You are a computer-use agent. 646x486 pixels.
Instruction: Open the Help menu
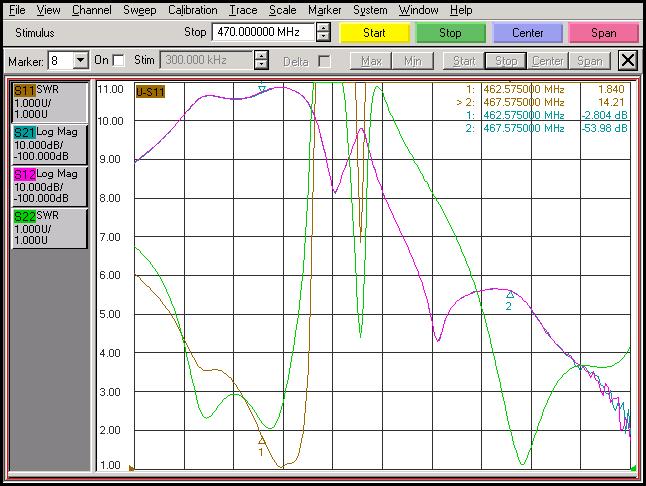[461, 10]
